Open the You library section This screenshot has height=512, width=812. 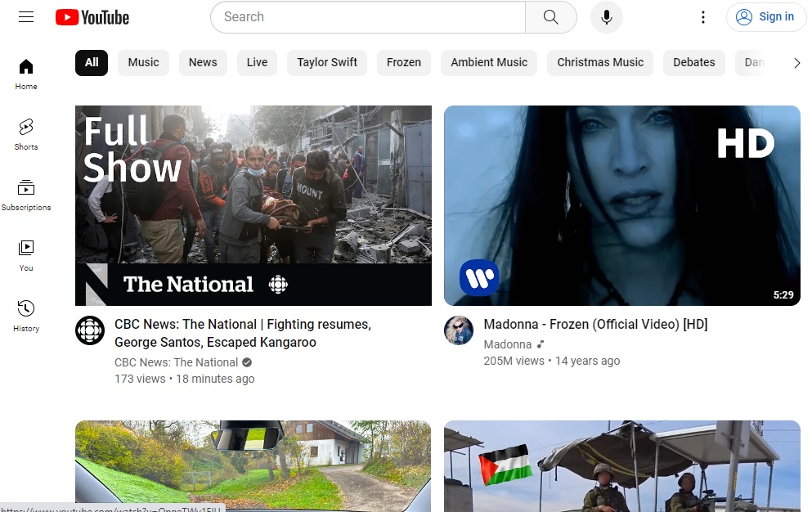26,256
